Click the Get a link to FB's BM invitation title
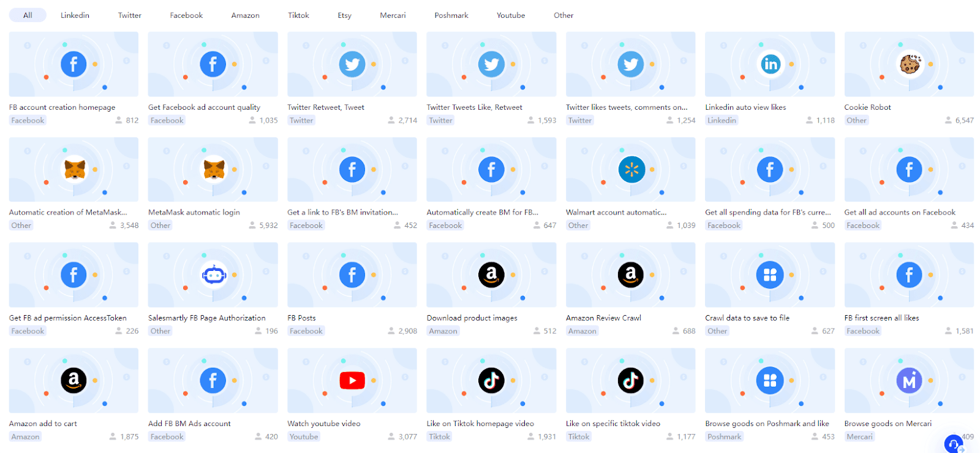This screenshot has width=980, height=453. coord(342,213)
